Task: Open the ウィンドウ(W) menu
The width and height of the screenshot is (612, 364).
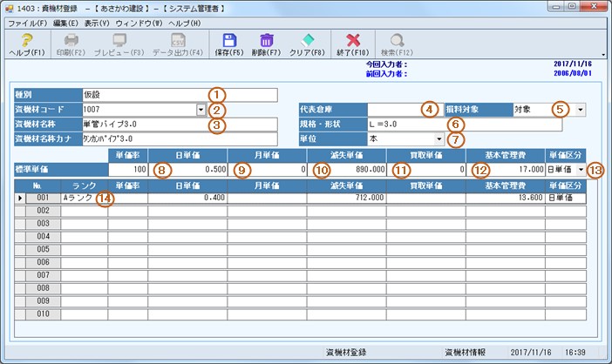Action: (x=138, y=22)
